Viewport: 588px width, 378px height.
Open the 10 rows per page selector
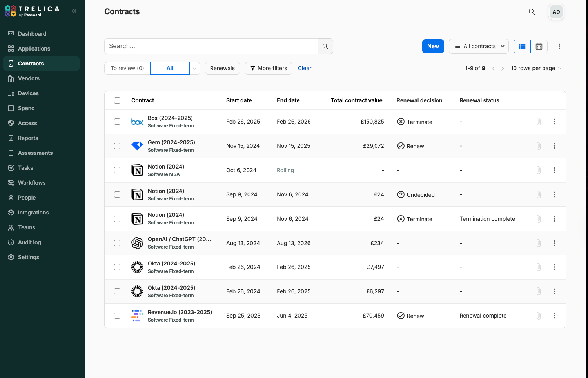pos(536,68)
